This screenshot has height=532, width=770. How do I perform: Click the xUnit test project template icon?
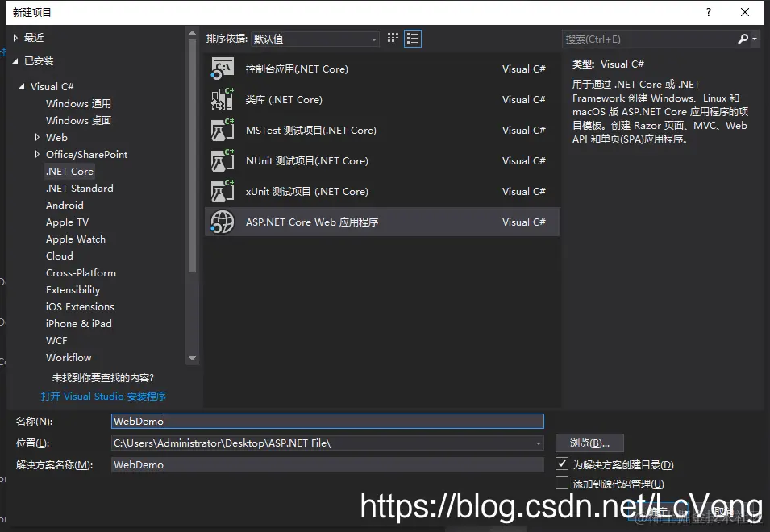click(223, 191)
